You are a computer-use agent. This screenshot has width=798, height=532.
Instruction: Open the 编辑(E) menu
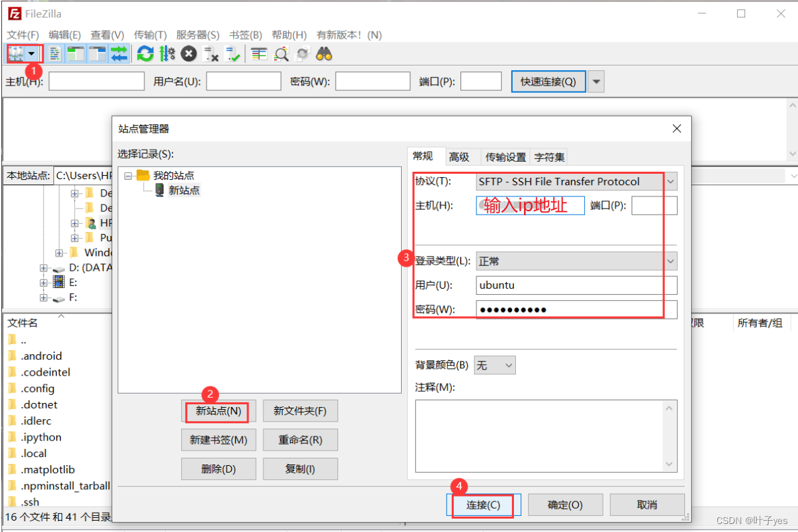(65, 35)
